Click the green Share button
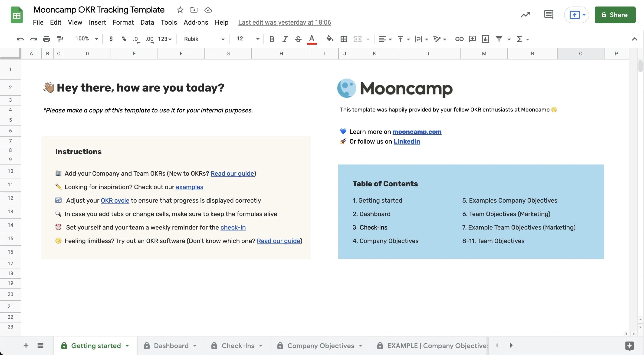Image resolution: width=644 pixels, height=355 pixels. pyautogui.click(x=615, y=15)
